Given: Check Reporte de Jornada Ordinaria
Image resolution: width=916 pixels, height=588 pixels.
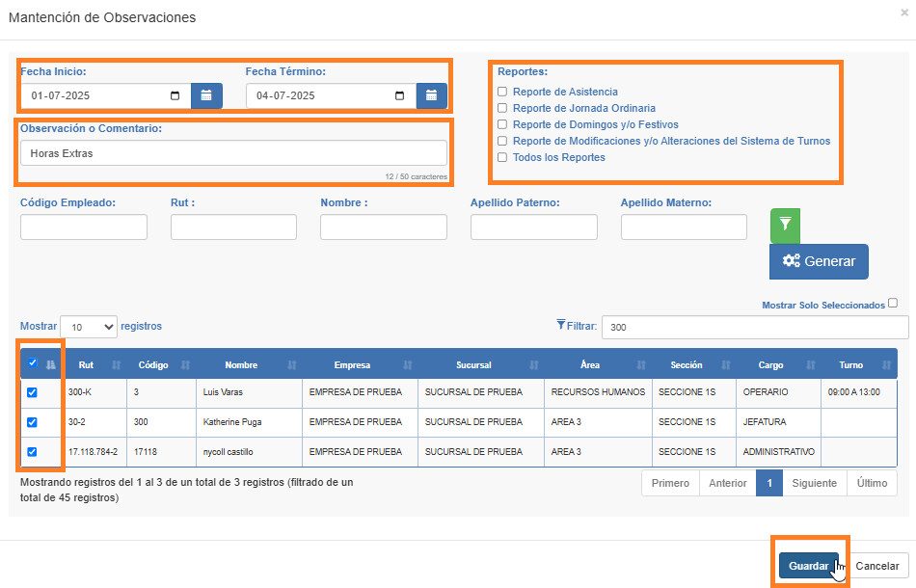Looking at the screenshot, I should click(501, 108).
